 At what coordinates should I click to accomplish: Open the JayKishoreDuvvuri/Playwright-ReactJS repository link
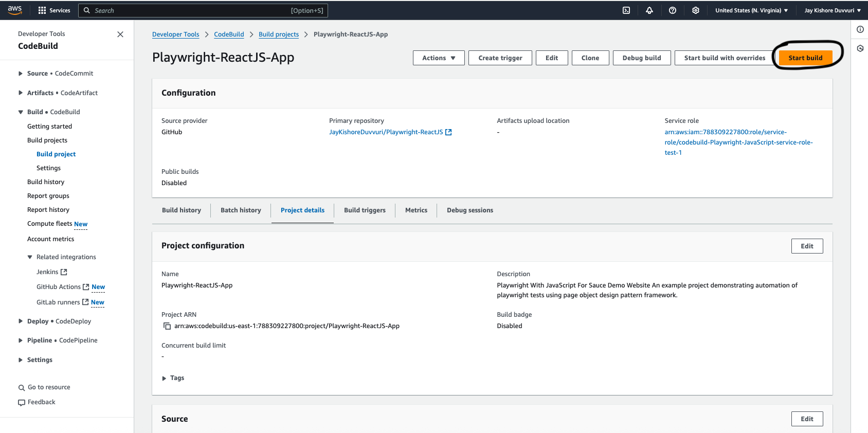tap(386, 132)
